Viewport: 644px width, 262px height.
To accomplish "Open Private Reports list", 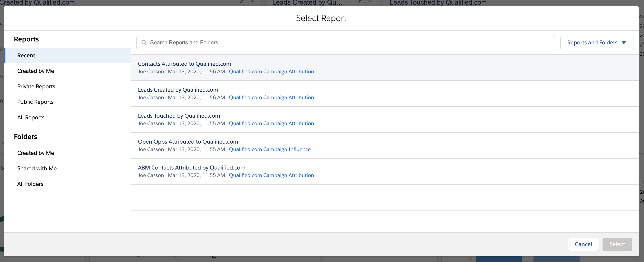I will (x=36, y=86).
